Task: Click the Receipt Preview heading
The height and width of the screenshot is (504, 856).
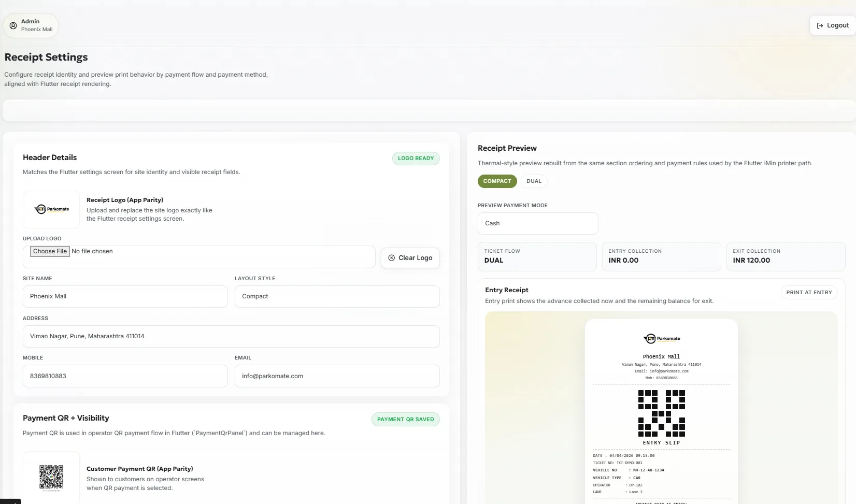Action: [507, 148]
